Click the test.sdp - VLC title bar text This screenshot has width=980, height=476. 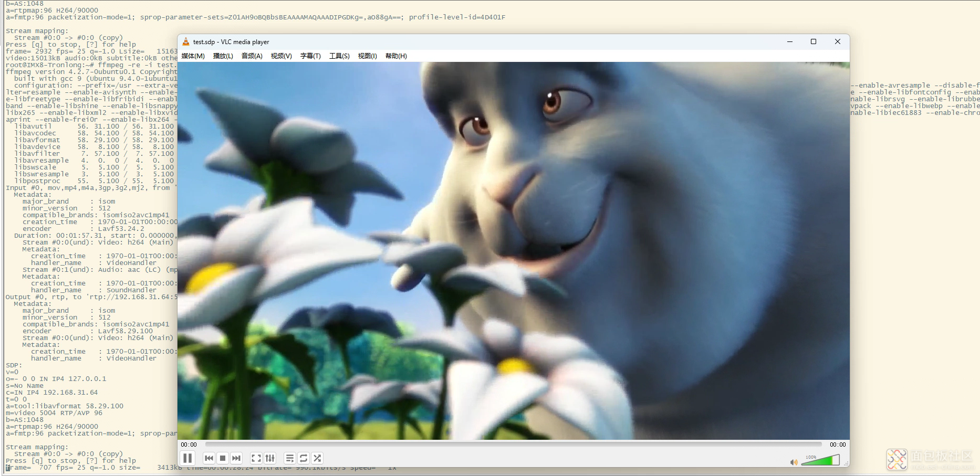231,42
